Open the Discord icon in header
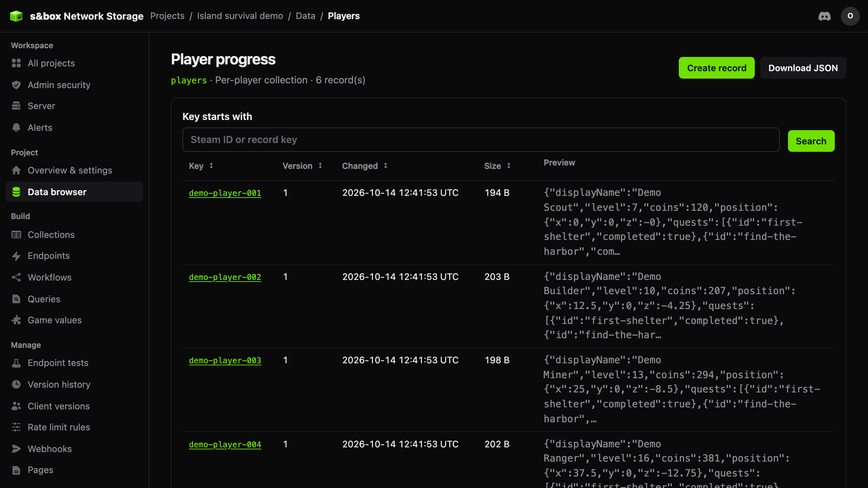This screenshot has height=488, width=868. pos(824,16)
